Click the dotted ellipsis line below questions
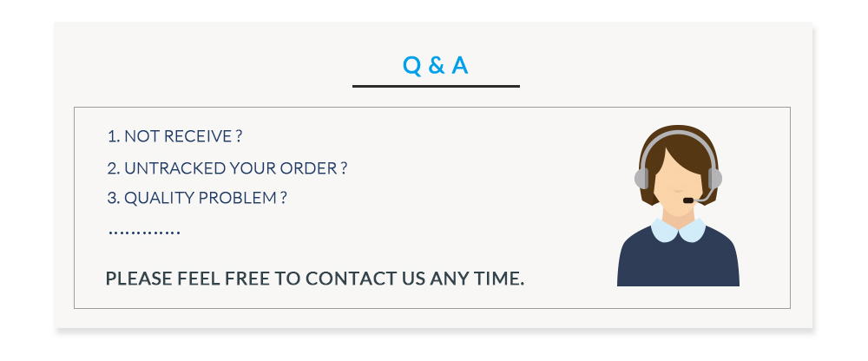Screen dimensions: 868x361 point(144,232)
